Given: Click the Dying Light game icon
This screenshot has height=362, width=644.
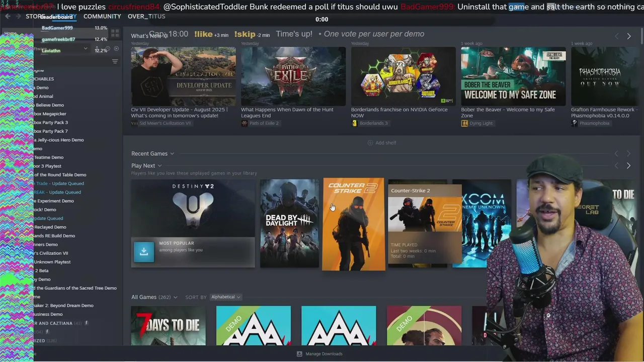Looking at the screenshot, I should pos(464,123).
